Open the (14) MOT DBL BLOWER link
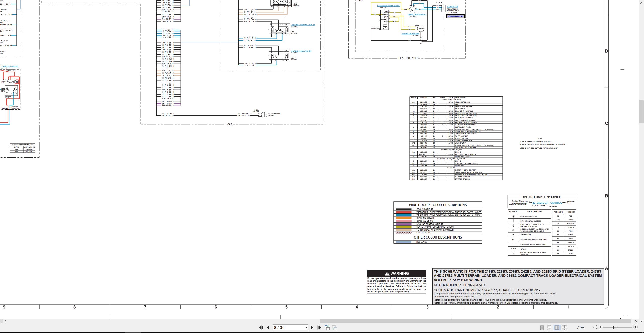 (x=410, y=34)
